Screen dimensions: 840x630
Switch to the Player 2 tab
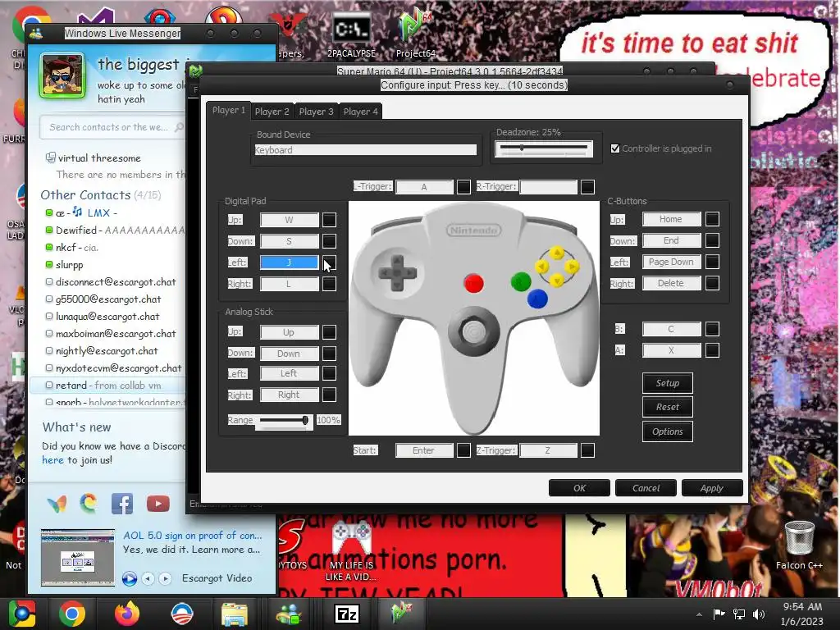(x=272, y=112)
